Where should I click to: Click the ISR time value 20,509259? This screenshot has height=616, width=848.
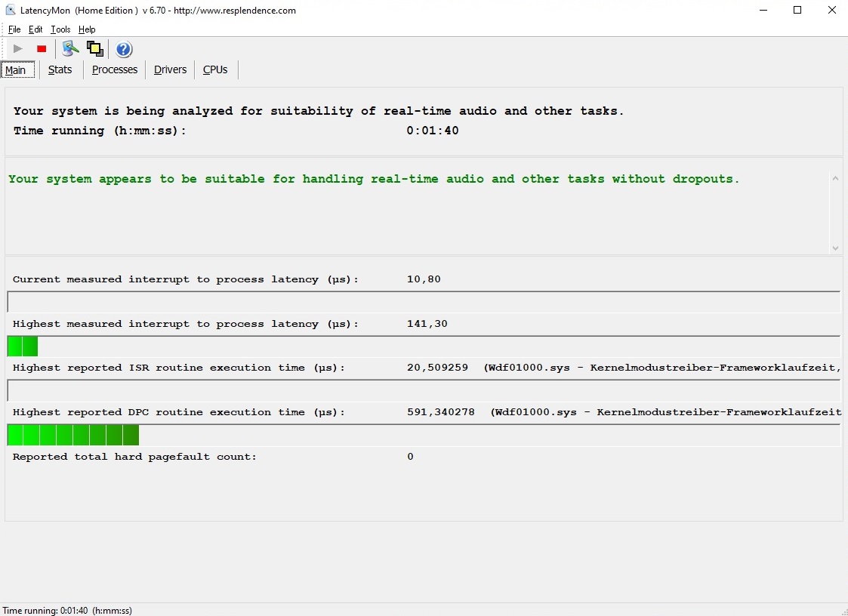(x=437, y=367)
